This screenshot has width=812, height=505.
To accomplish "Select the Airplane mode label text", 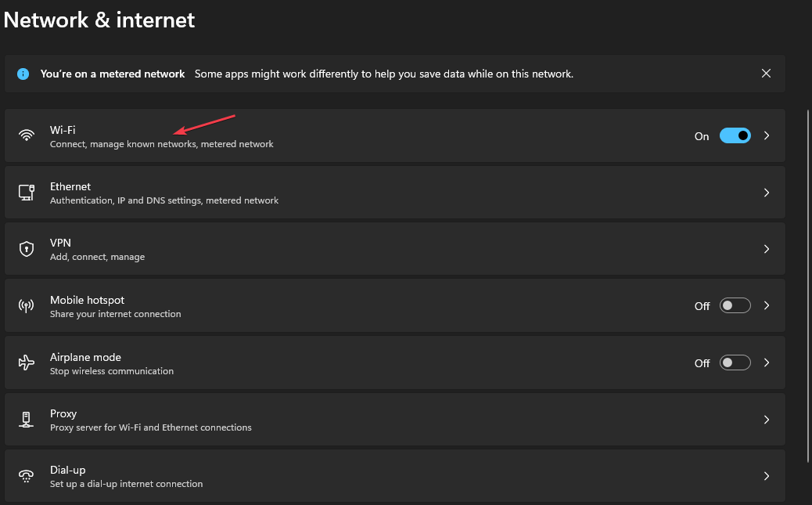I will coord(85,357).
